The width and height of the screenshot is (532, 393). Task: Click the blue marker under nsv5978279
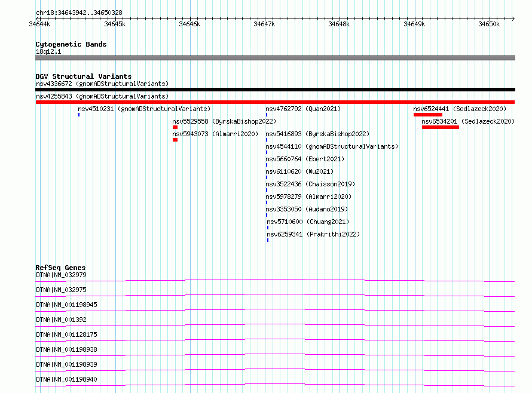[x=267, y=202]
